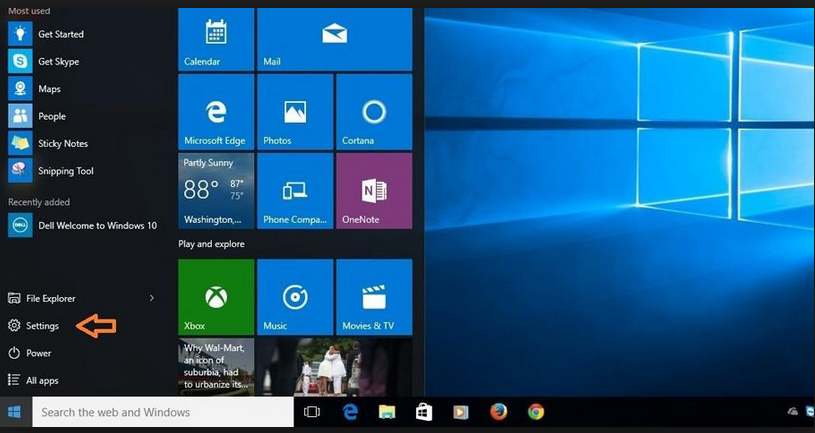Open the People app icon
This screenshot has height=433, width=815.
coord(20,116)
